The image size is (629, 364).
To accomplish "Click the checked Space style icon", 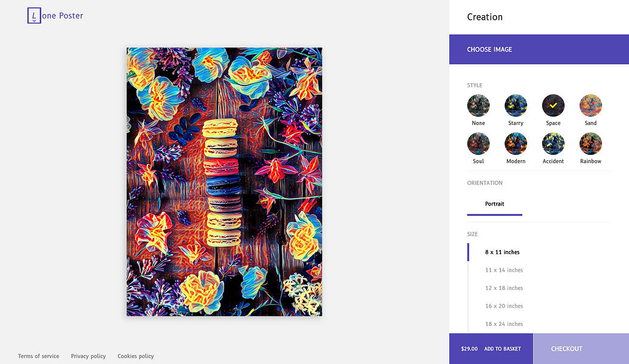I will tap(553, 106).
